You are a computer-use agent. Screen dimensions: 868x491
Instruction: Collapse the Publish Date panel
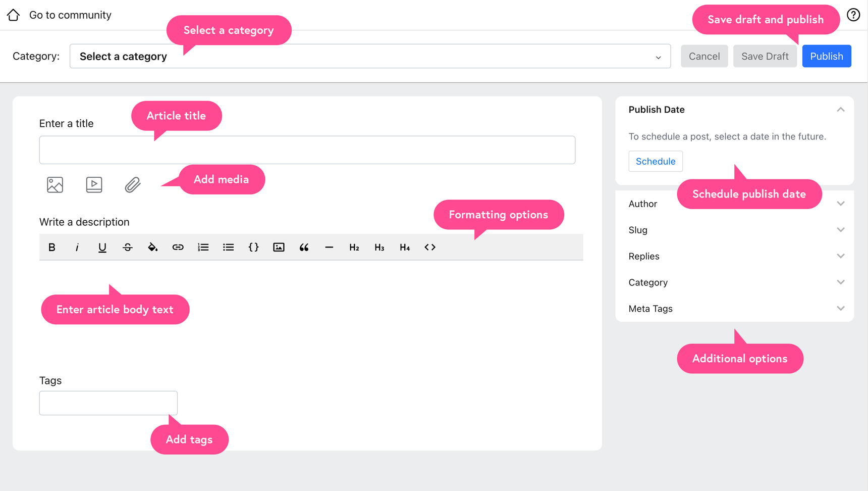[x=840, y=110]
